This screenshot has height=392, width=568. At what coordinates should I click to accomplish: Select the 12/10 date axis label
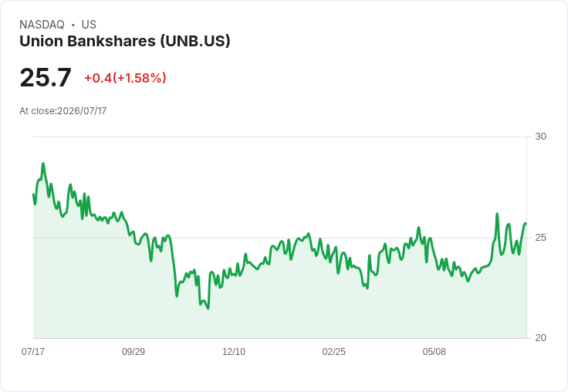click(x=234, y=351)
